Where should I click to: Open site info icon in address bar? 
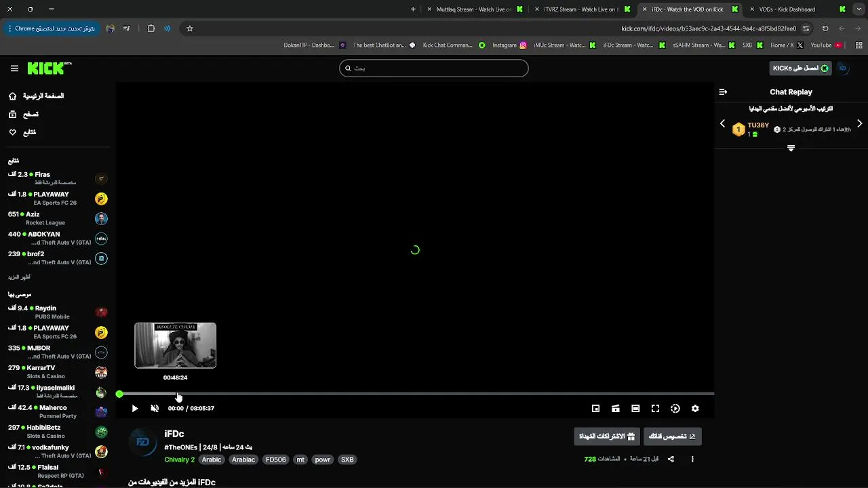(806, 28)
